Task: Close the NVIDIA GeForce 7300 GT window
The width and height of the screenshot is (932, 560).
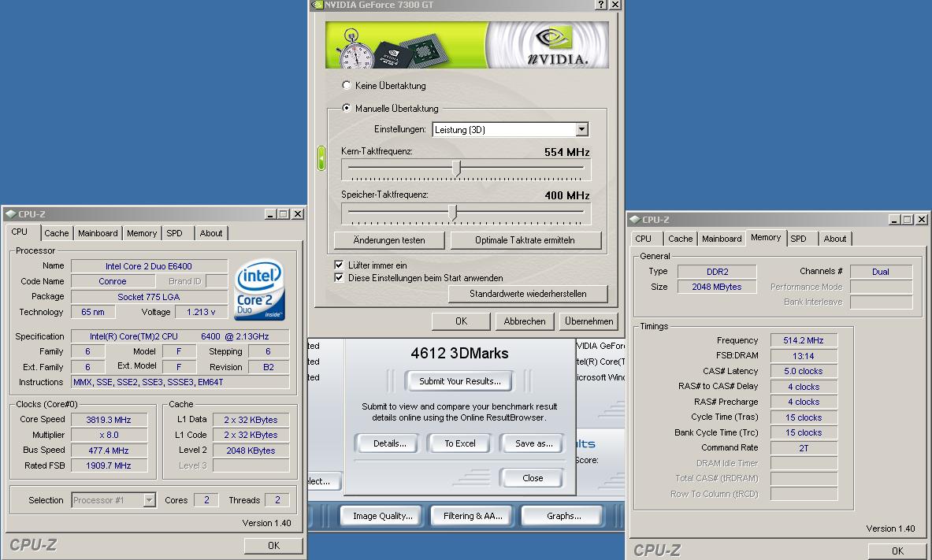Action: pyautogui.click(x=615, y=5)
